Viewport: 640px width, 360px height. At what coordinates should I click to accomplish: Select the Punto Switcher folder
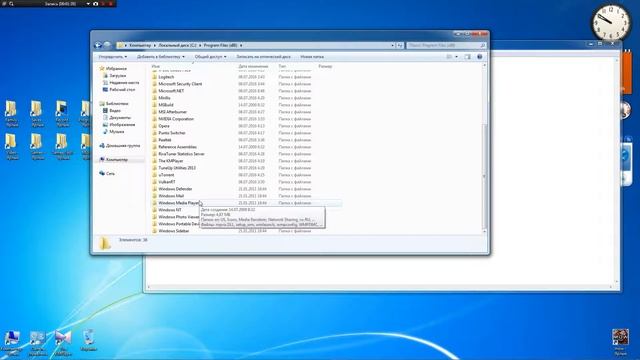coord(172,133)
